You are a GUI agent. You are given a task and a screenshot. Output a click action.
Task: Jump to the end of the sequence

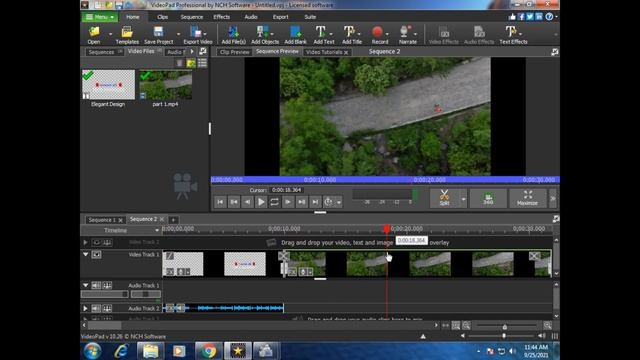pyautogui.click(x=315, y=202)
